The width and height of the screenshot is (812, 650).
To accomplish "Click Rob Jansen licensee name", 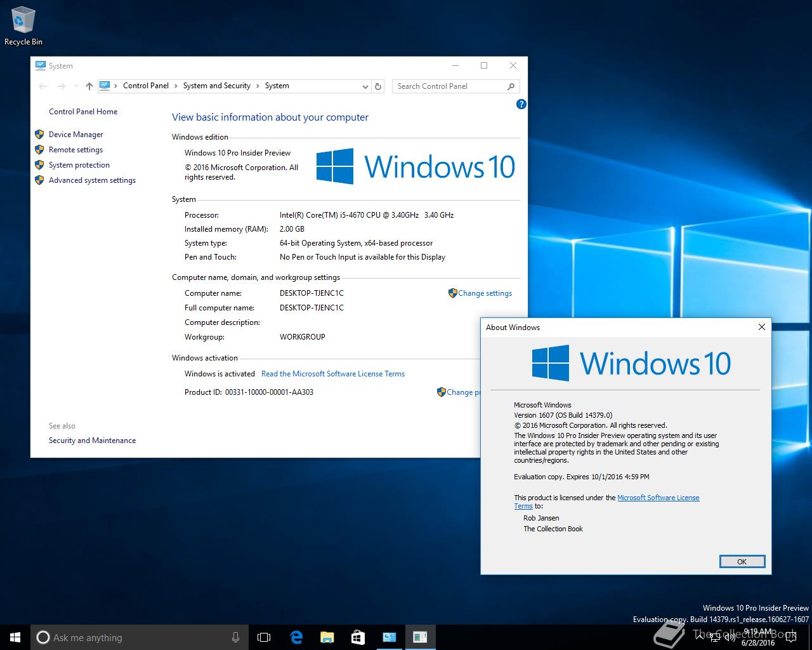I will point(541,519).
